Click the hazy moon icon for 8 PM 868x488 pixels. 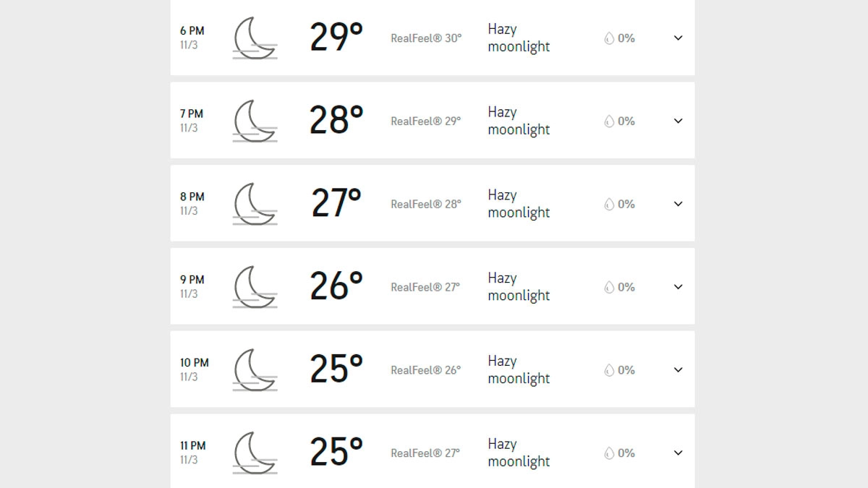tap(255, 205)
